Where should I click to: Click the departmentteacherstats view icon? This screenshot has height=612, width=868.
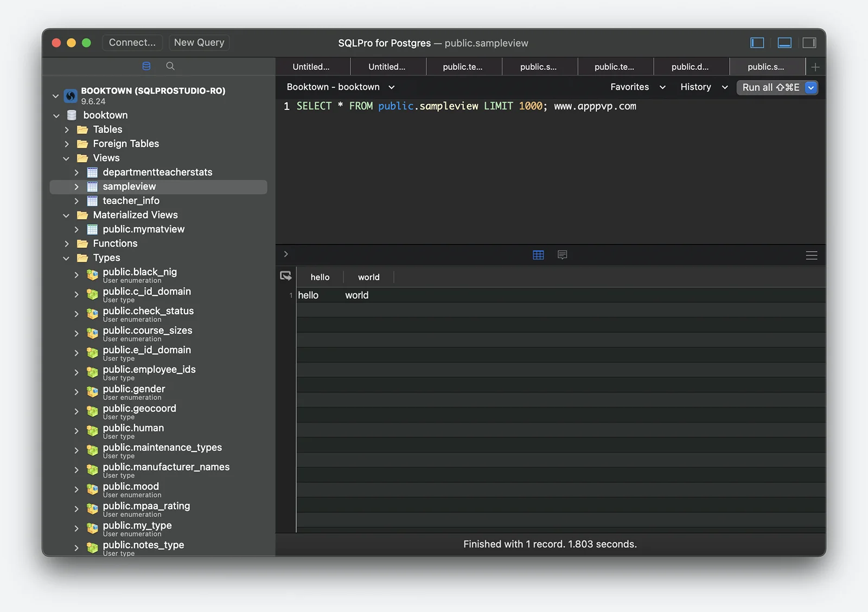pyautogui.click(x=93, y=172)
